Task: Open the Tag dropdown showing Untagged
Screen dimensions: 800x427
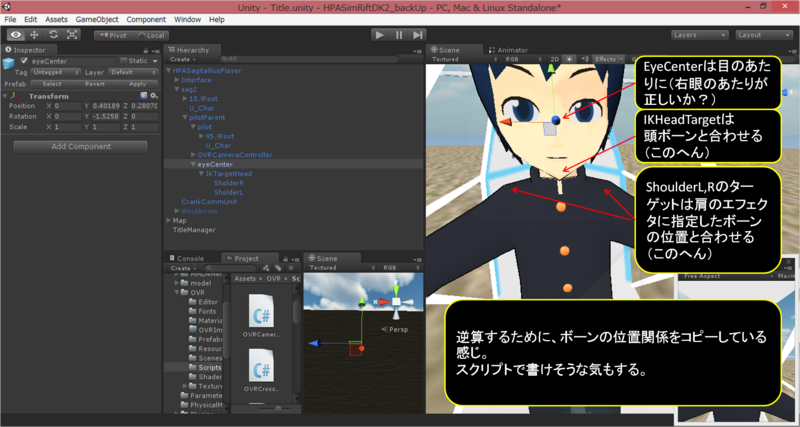Action: 56,72
